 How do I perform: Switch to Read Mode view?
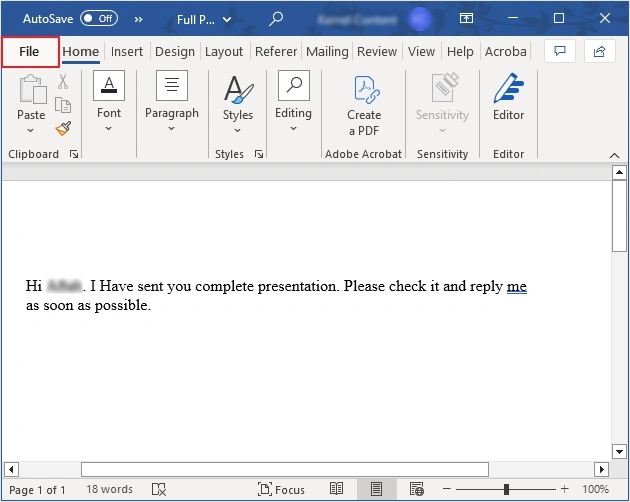tap(336, 489)
